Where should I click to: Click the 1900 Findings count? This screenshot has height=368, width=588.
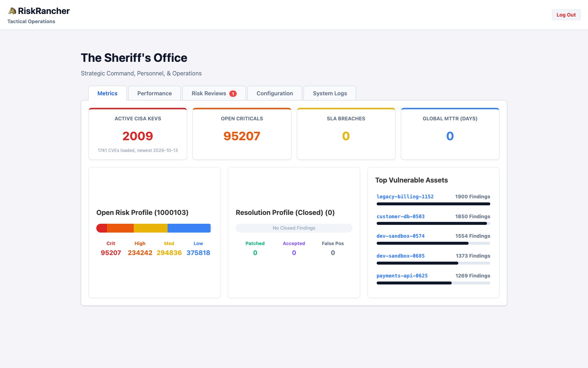(473, 197)
